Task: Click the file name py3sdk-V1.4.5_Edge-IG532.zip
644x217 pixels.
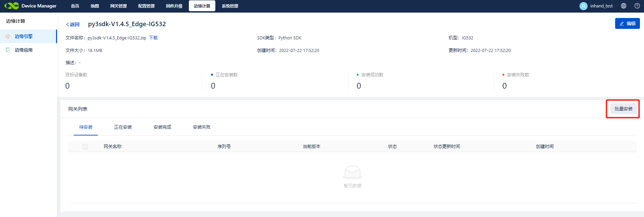Action: pyautogui.click(x=117, y=38)
